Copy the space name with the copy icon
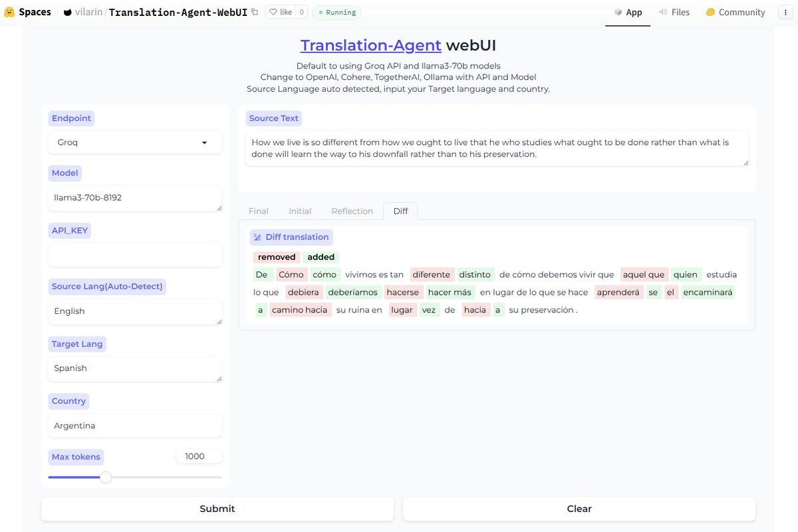This screenshot has width=798, height=532. coord(254,12)
